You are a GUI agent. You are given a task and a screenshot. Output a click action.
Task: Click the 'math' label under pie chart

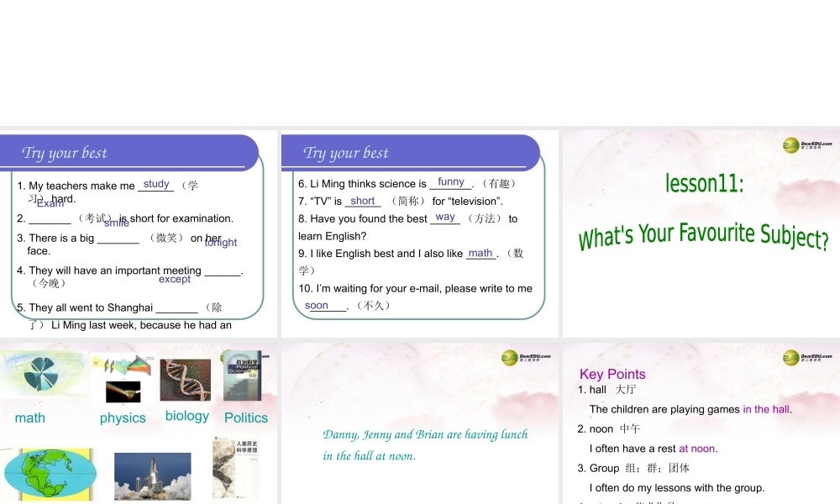point(30,417)
